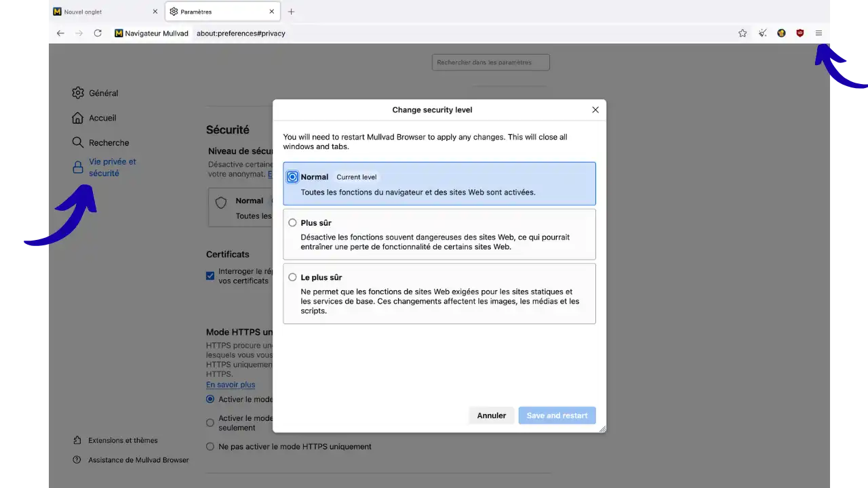The image size is (868, 488).
Task: Open the Mullvad Browser hamburger menu
Action: click(818, 33)
